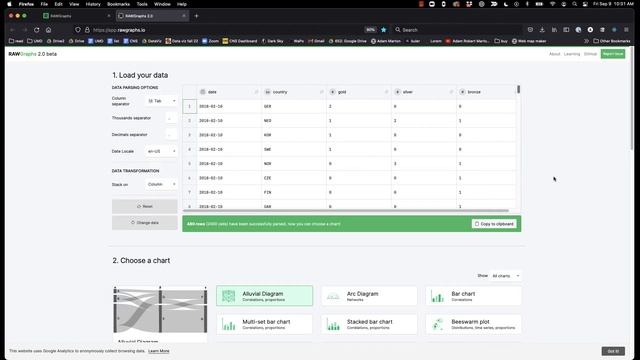Image resolution: width=640 pixels, height=360 pixels.
Task: Sort the gold column with its sort icon
Action: (386, 92)
